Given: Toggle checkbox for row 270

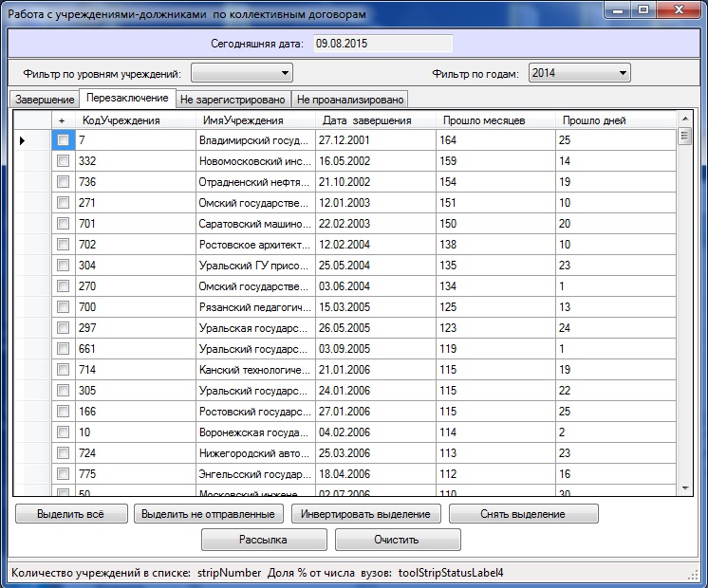Looking at the screenshot, I should (x=64, y=286).
